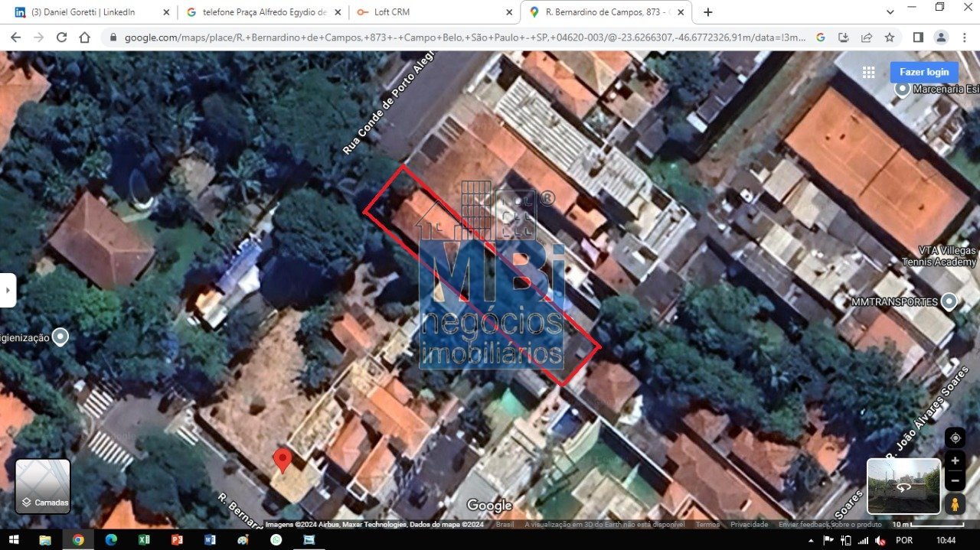Open Excel from the taskbar
This screenshot has width=980, height=550.
coord(144,540)
